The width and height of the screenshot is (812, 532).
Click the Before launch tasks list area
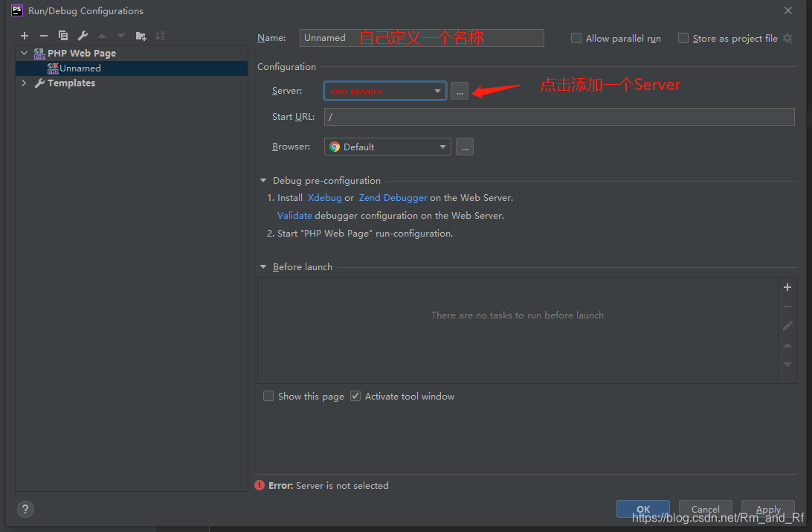518,330
